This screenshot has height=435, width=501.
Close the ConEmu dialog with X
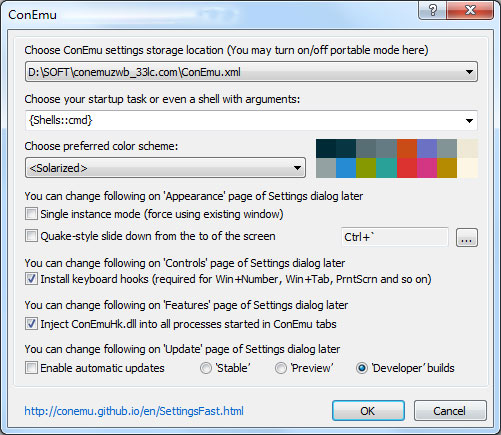tap(470, 10)
